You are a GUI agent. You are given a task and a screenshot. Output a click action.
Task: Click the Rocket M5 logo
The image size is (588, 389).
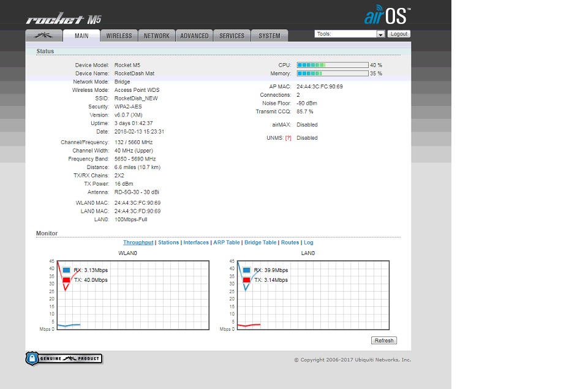tap(64, 19)
